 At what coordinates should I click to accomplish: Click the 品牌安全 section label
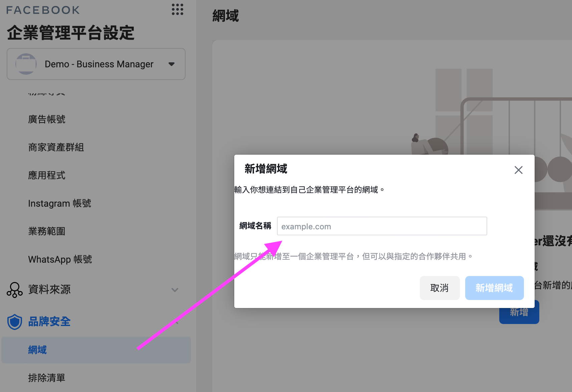49,322
